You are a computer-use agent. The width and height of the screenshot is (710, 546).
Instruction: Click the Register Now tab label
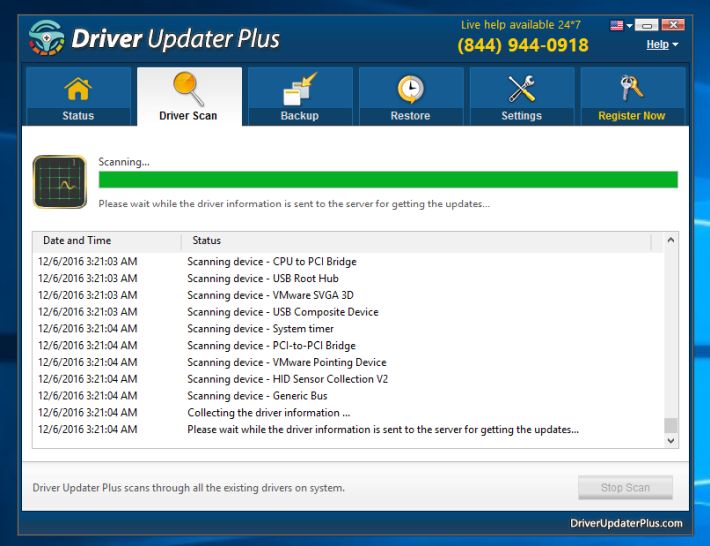click(x=632, y=116)
